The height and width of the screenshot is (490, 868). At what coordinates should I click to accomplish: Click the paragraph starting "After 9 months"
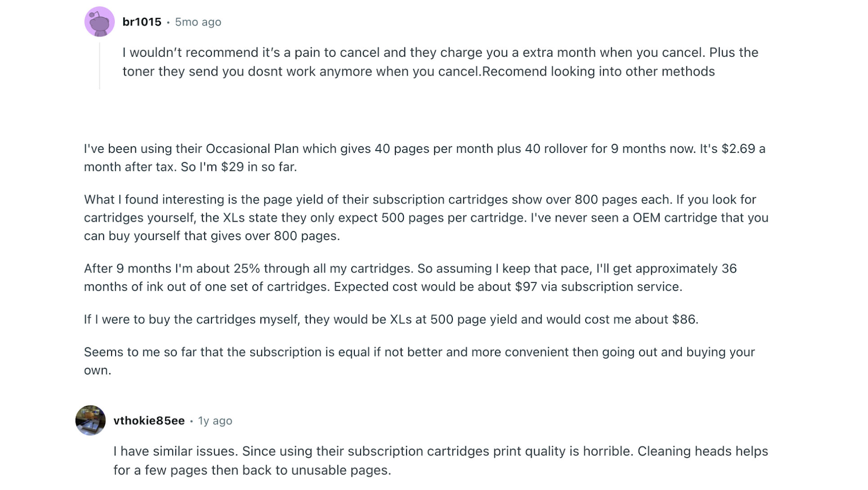410,277
